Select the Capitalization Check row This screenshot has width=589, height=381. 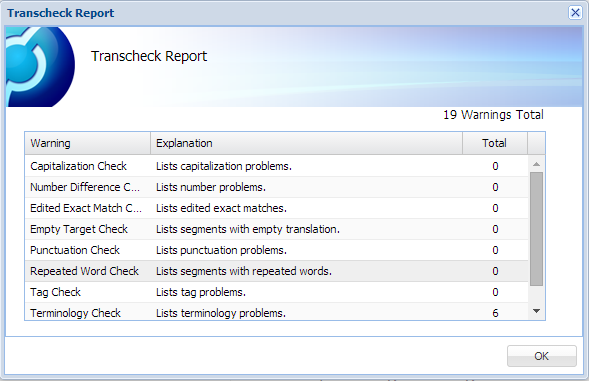276,166
